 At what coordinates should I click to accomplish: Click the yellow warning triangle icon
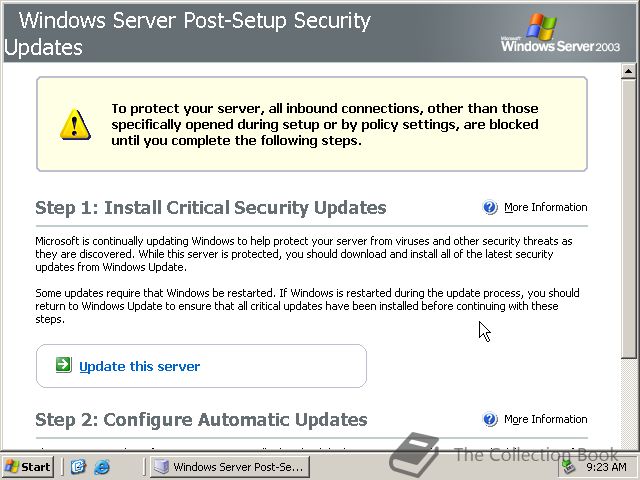pyautogui.click(x=75, y=124)
